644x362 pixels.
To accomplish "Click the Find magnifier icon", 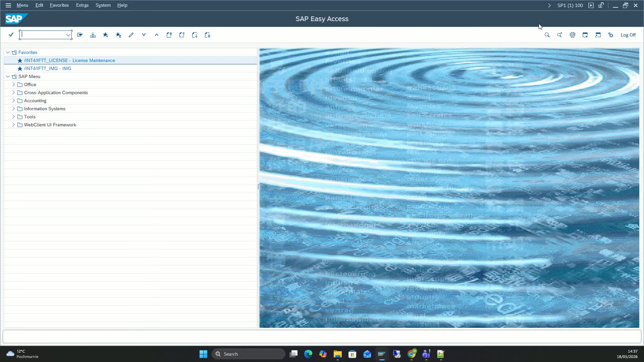I will (x=547, y=35).
